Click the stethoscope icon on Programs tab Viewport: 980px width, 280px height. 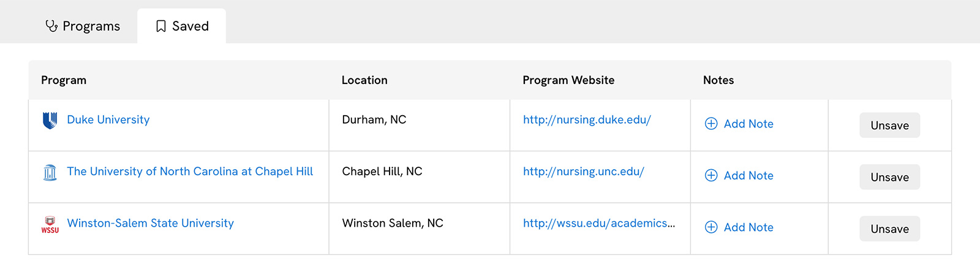click(x=51, y=26)
